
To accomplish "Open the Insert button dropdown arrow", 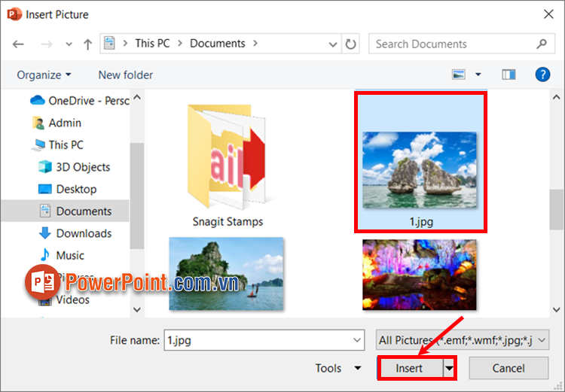I will coord(449,368).
